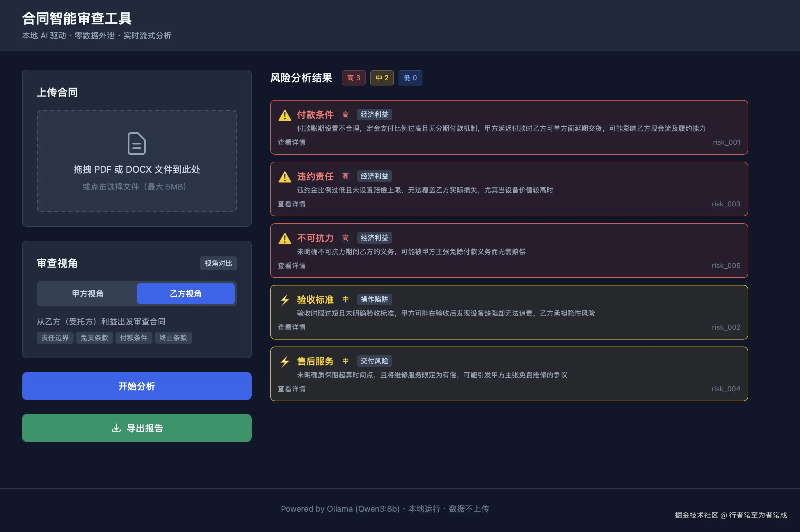Image resolution: width=800 pixels, height=532 pixels.
Task: Expand 查看详情 for risk_003 违约责任
Action: click(291, 204)
